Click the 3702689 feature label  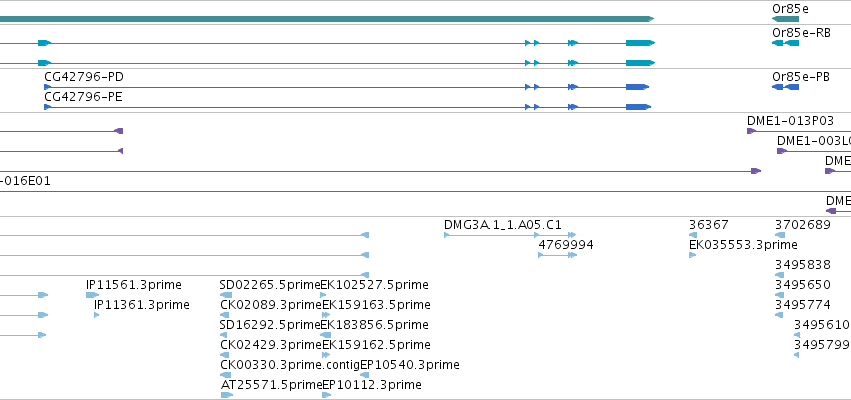click(x=803, y=225)
